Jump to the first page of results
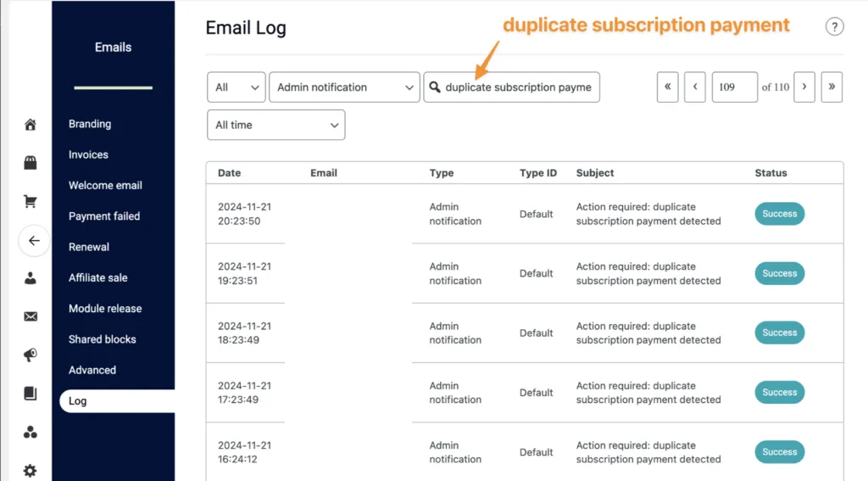This screenshot has height=481, width=868. click(667, 87)
